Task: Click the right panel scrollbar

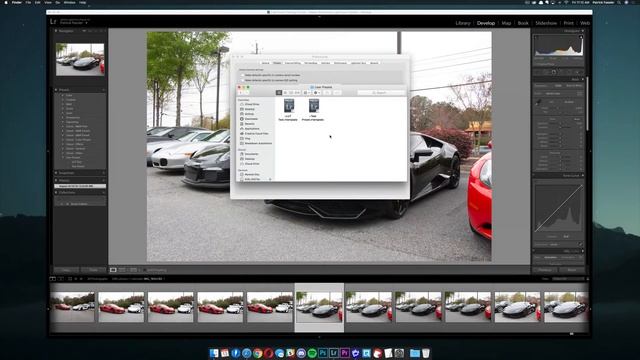Action: click(x=588, y=104)
